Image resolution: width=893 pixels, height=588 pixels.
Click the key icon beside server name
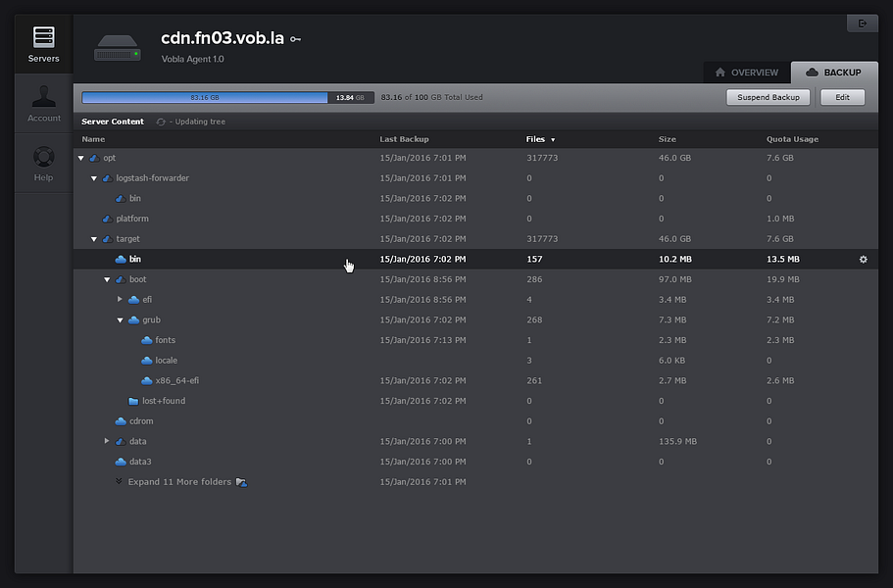pyautogui.click(x=295, y=39)
